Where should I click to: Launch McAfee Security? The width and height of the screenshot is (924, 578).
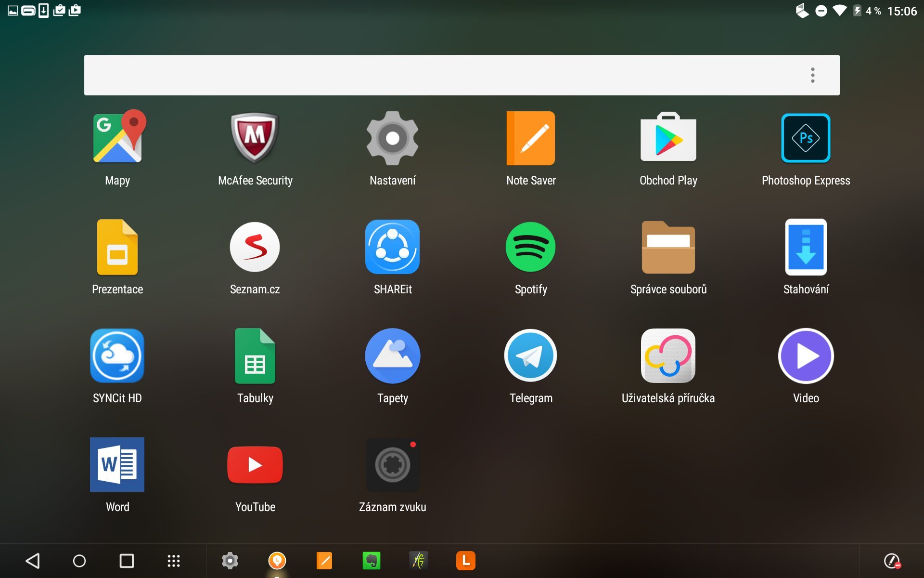tap(255, 138)
